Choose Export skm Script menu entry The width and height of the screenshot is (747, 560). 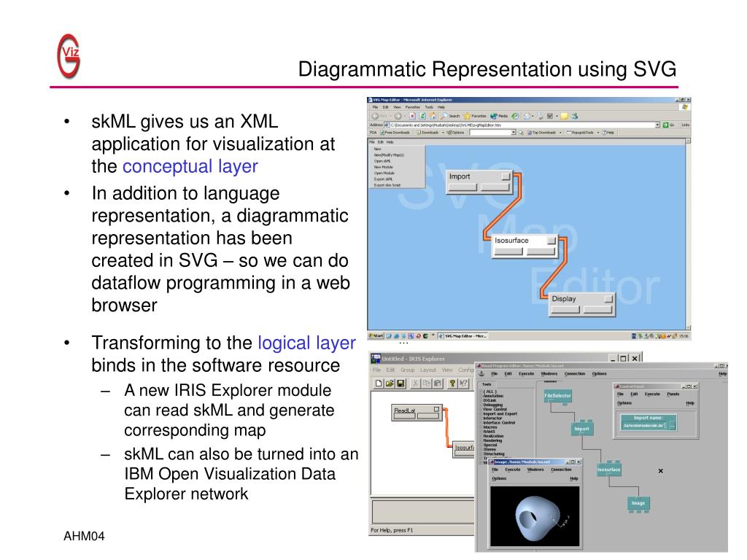pyautogui.click(x=387, y=185)
